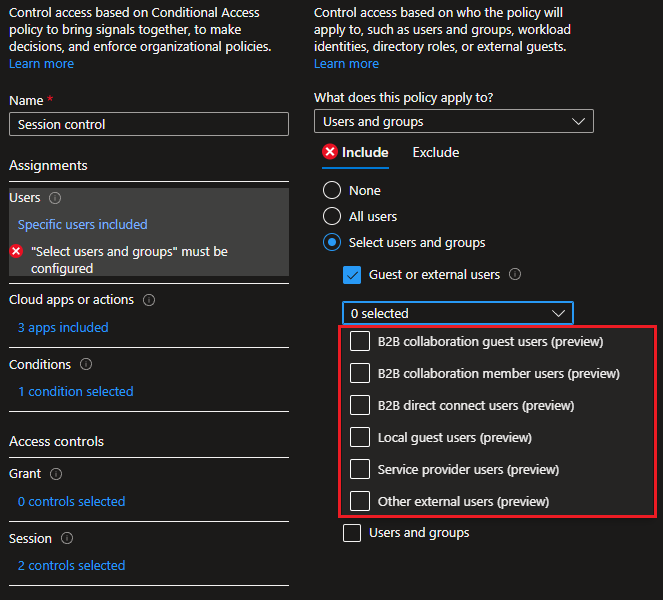
Task: Open the policy applies to dropdown
Action: [x=453, y=121]
